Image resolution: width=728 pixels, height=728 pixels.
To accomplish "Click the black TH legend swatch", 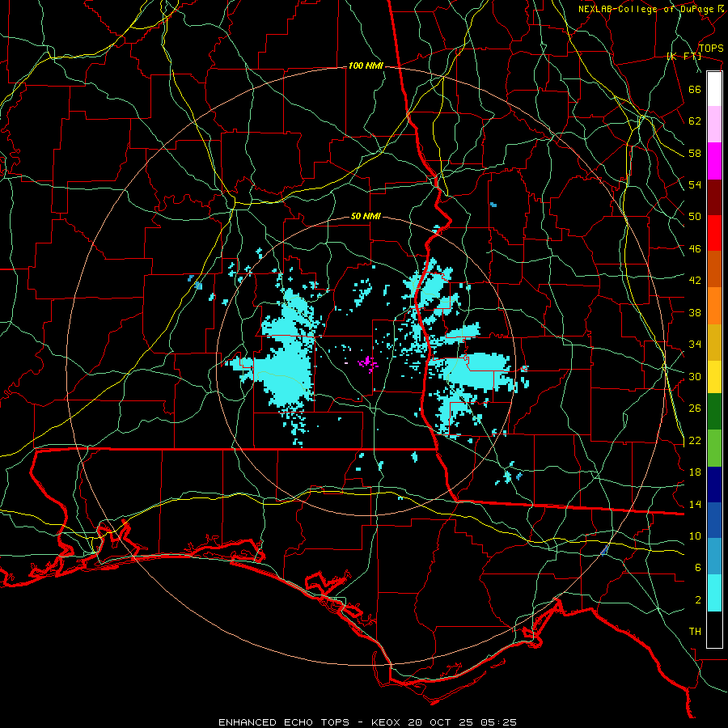I will pos(714,629).
